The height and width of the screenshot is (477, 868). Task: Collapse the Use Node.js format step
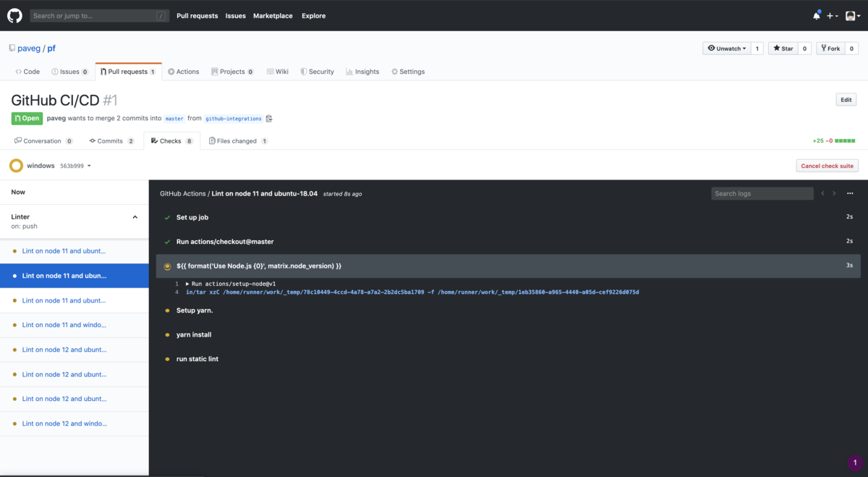click(508, 266)
